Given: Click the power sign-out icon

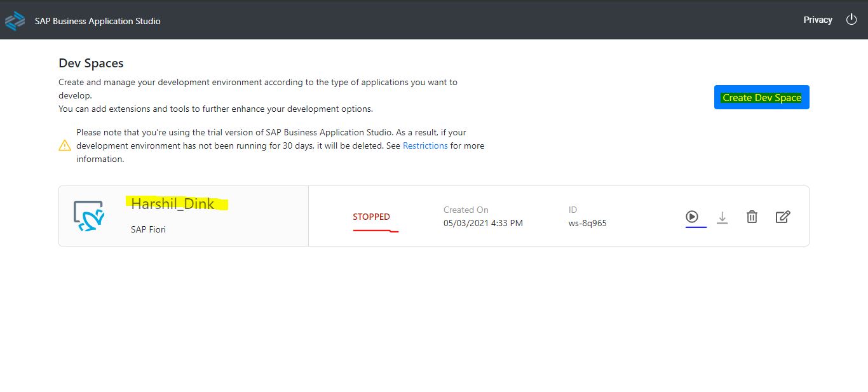Looking at the screenshot, I should click(851, 20).
